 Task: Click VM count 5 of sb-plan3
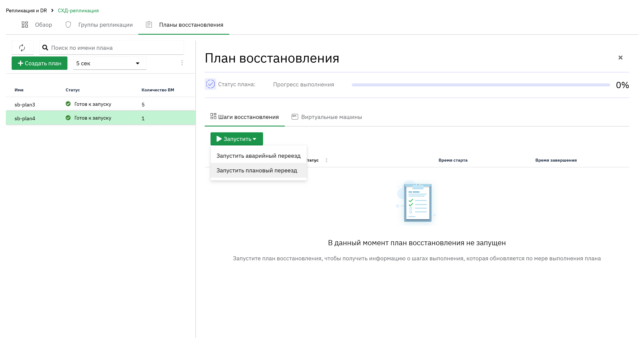pyautogui.click(x=143, y=105)
